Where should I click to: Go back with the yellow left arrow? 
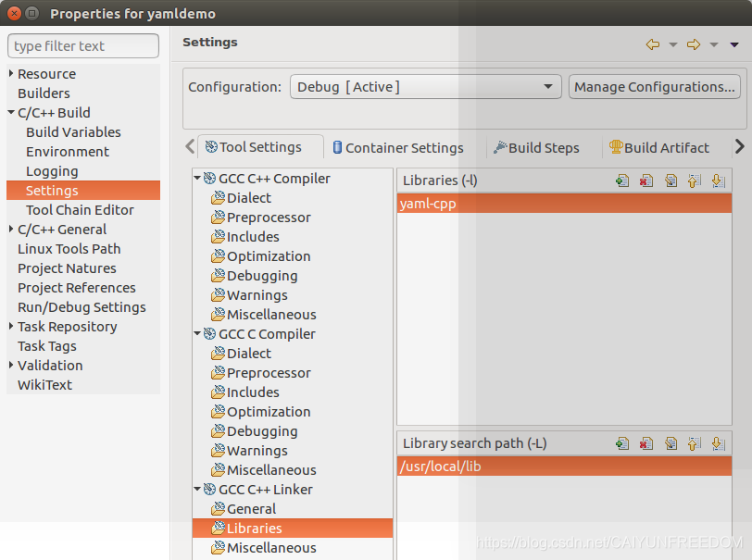point(653,44)
